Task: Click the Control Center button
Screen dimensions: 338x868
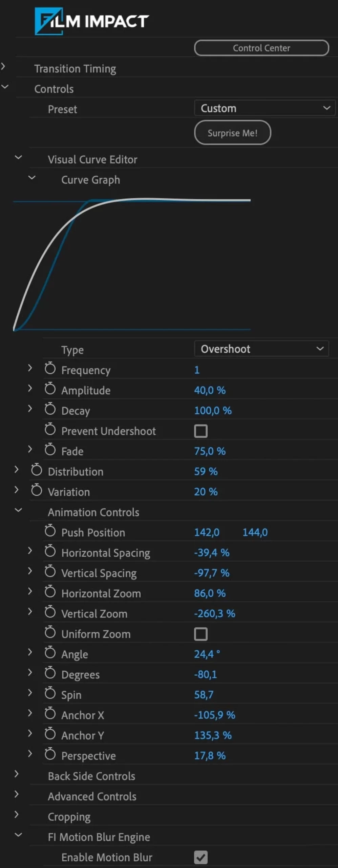Action: pyautogui.click(x=261, y=48)
